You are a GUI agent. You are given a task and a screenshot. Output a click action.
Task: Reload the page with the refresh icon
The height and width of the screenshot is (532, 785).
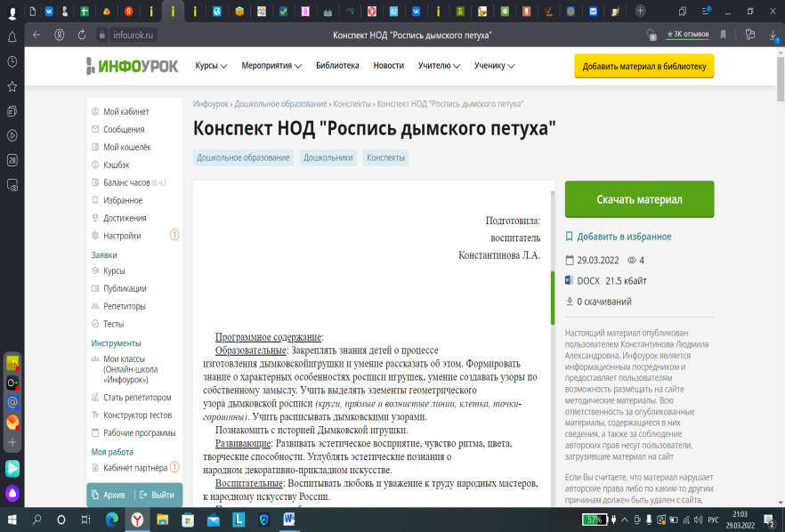(x=81, y=35)
